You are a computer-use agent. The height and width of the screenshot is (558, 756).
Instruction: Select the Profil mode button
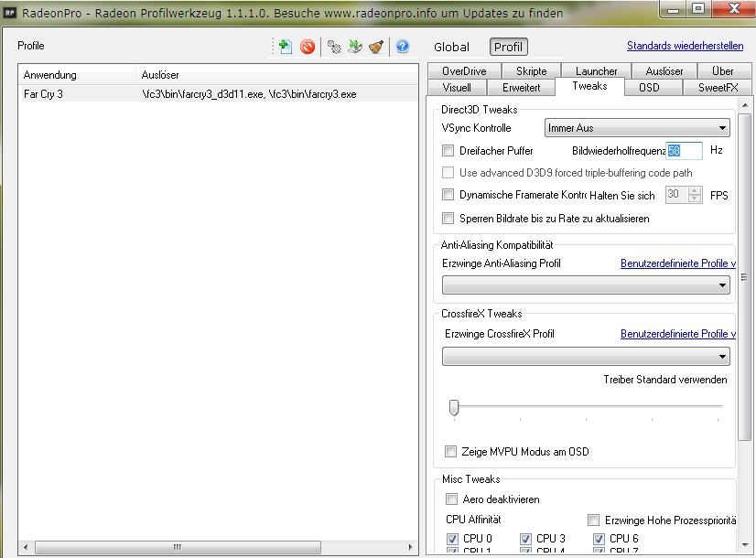coord(508,48)
